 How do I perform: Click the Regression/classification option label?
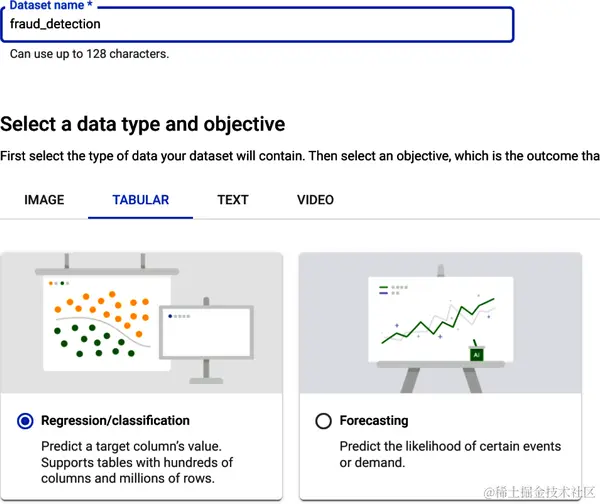[x=115, y=421]
